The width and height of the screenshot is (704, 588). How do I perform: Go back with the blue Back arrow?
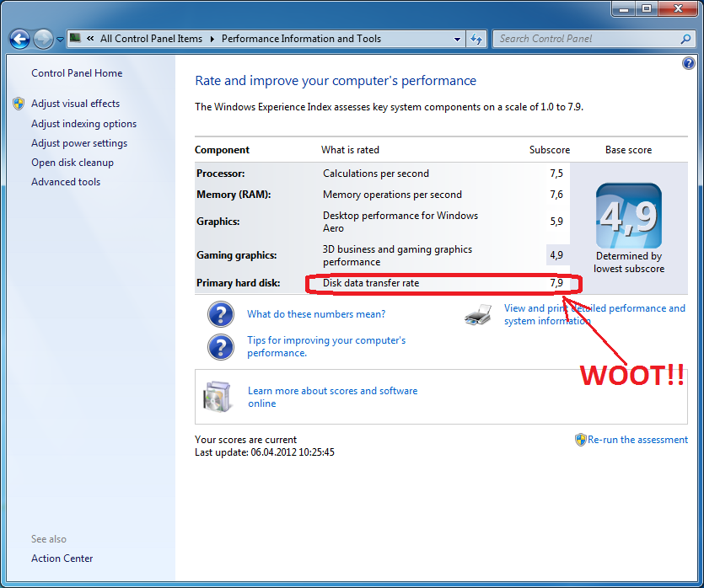pyautogui.click(x=19, y=40)
